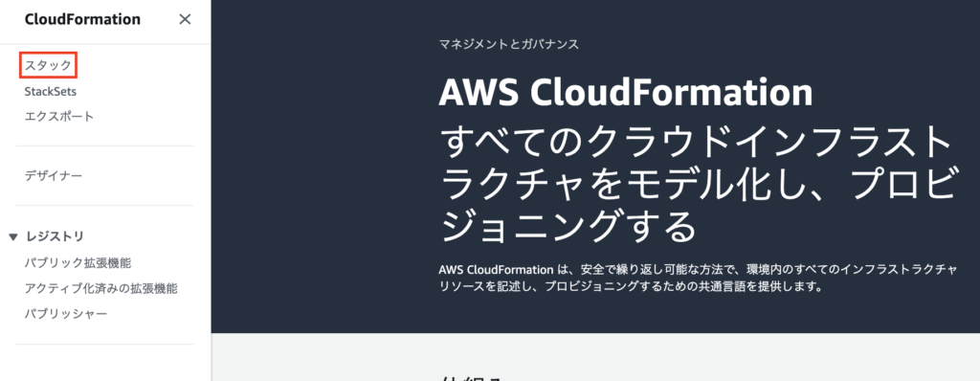Go to StackSets in the navigation
980x381 pixels.
(51, 91)
